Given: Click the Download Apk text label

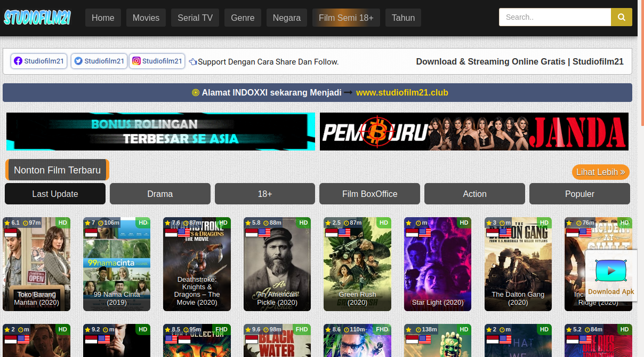Looking at the screenshot, I should click(611, 291).
